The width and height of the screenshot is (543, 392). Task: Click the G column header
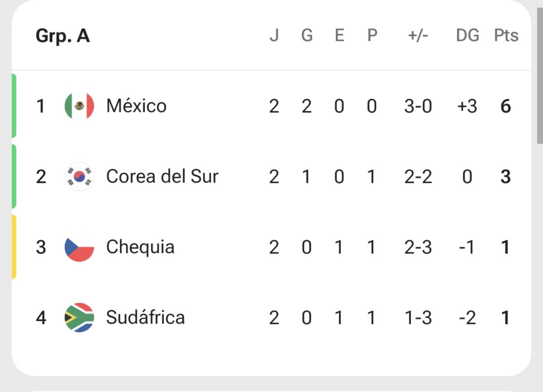(x=307, y=35)
